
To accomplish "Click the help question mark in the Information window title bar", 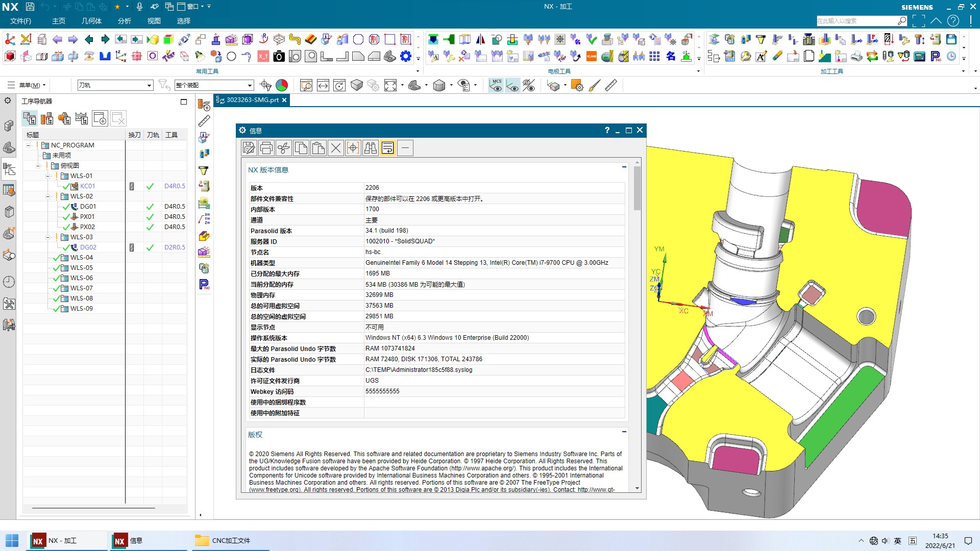I will [607, 131].
